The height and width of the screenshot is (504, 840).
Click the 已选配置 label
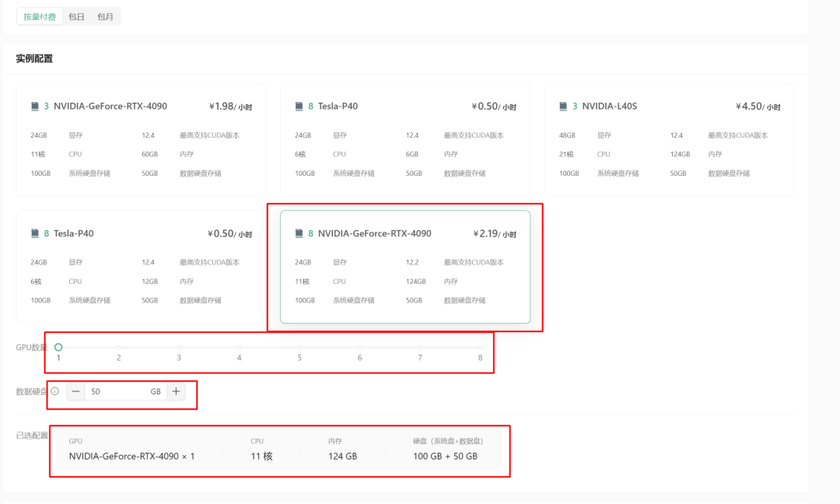[32, 436]
